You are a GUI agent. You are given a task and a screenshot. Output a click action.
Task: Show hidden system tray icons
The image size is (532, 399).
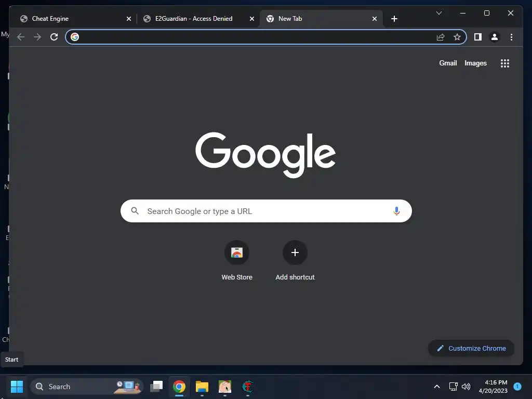click(x=437, y=387)
